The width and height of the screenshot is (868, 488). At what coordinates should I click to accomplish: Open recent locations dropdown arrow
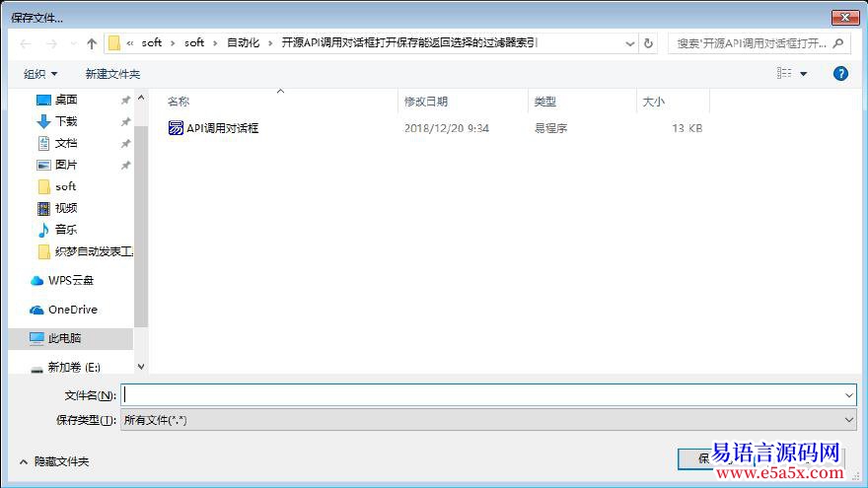click(x=73, y=43)
